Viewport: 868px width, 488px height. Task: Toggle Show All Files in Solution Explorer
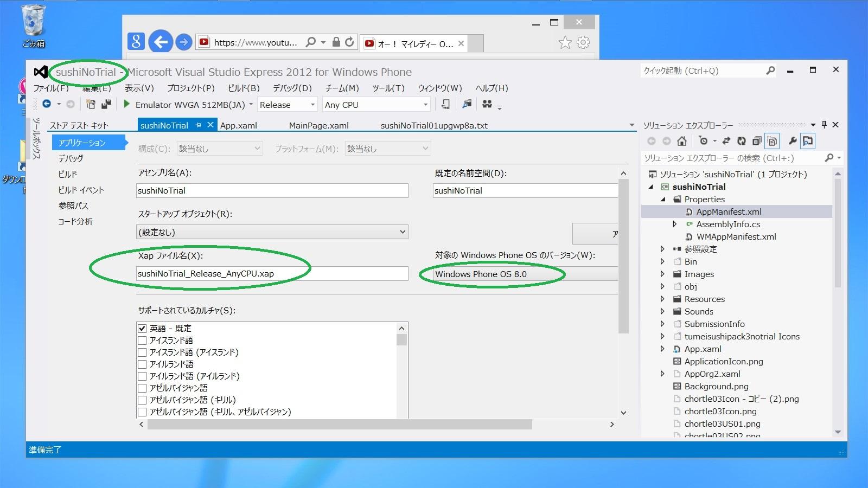click(772, 141)
